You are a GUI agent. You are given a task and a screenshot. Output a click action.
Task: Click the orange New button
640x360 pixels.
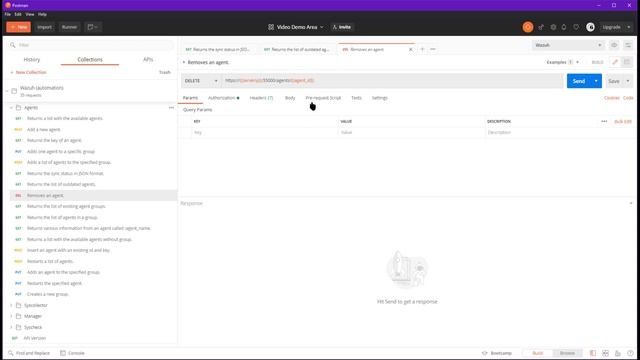pos(18,27)
